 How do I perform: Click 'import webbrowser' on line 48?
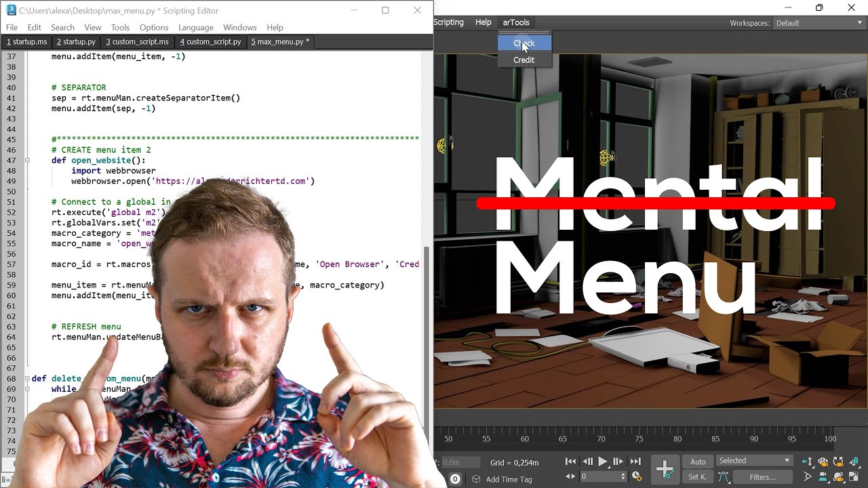pyautogui.click(x=113, y=171)
